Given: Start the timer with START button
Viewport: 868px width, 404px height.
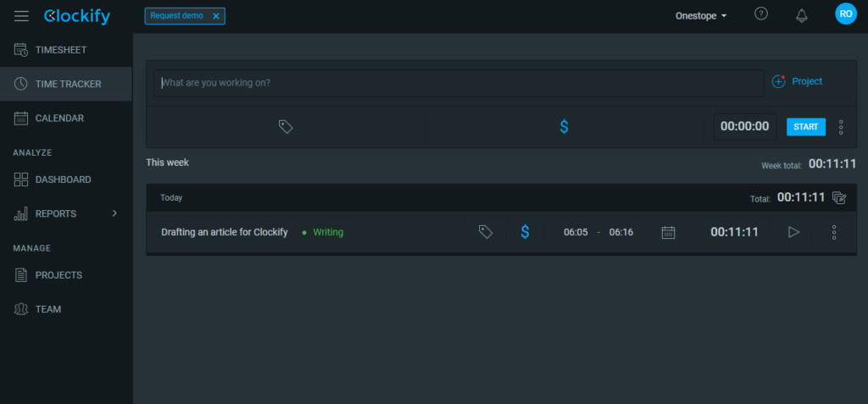Looking at the screenshot, I should (805, 127).
